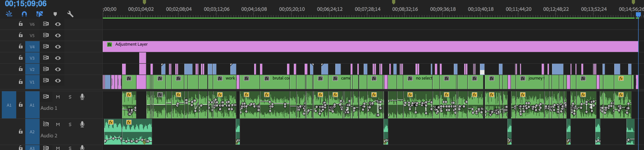Hide V3 track output eye
This screenshot has height=150, width=644.
click(58, 58)
